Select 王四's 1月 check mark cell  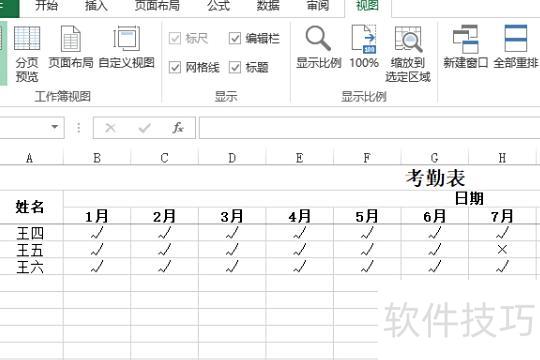coord(97,233)
